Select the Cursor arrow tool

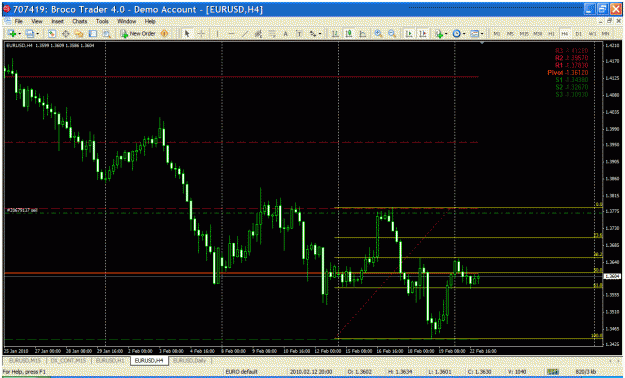[187, 34]
